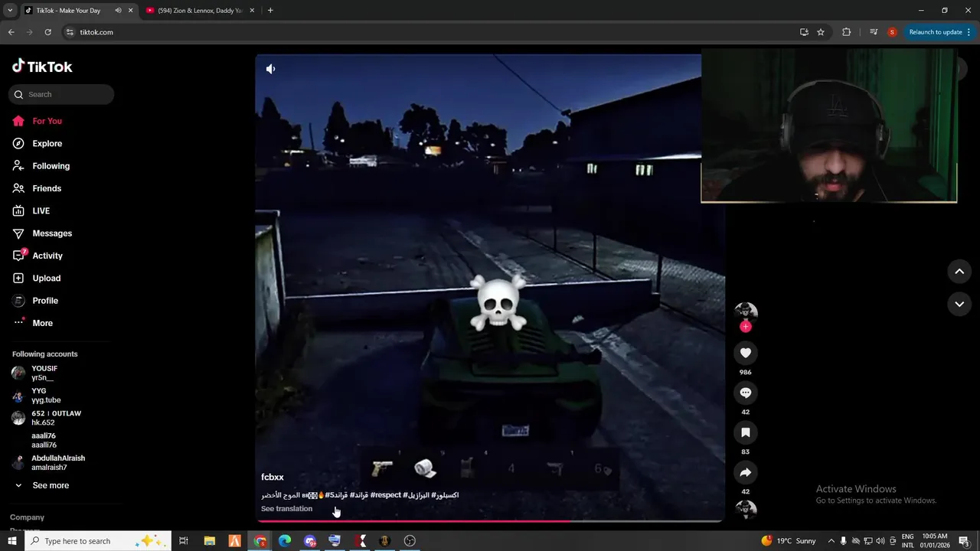View site information icon in address bar
Screen dimensions: 980x551
tap(70, 32)
